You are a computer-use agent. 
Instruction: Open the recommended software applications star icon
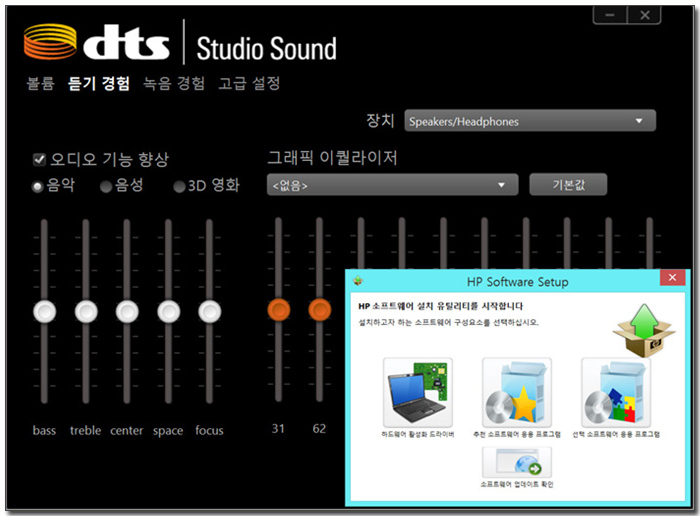click(x=517, y=392)
